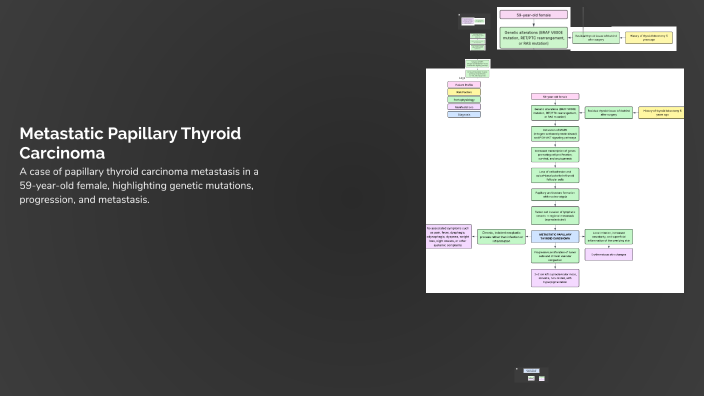Screen dimensions: 704x396
Task: Click yellow history of thyroidectomy node in main flowchart
Action: pos(661,112)
